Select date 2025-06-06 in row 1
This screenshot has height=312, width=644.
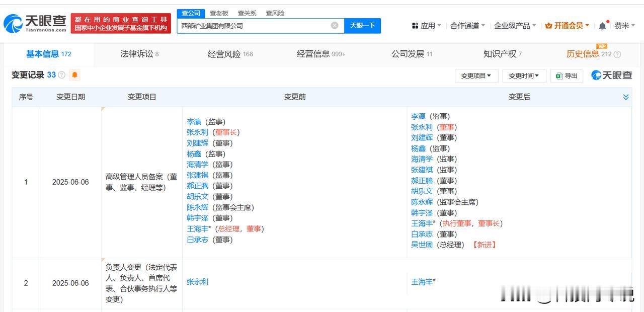click(x=70, y=182)
